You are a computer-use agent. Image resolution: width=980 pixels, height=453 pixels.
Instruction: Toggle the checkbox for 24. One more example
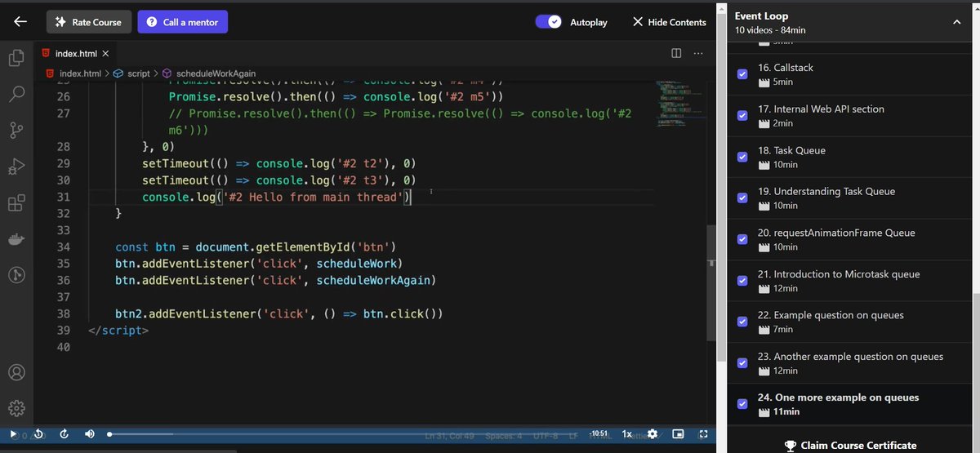coord(742,404)
